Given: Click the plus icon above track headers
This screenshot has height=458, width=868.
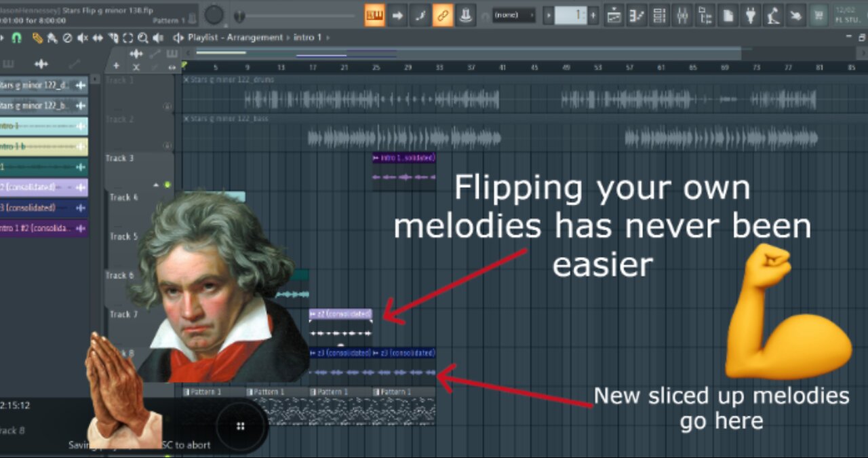Looking at the screenshot, I should (116, 66).
